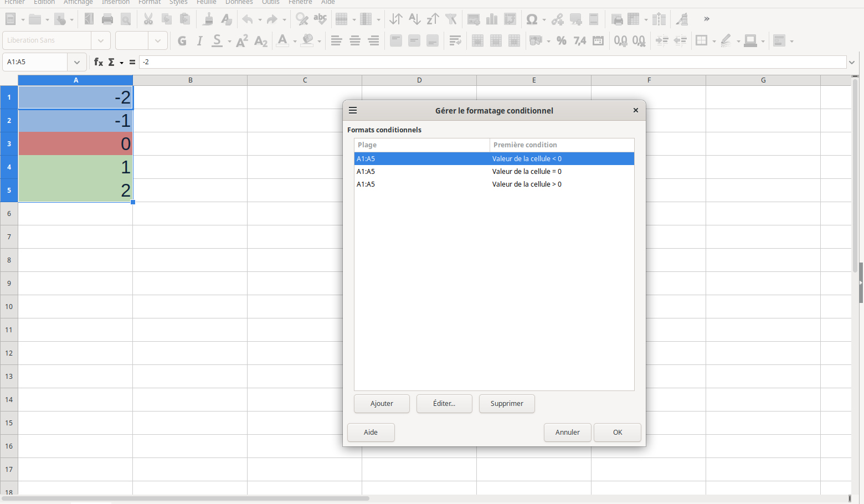Open the font color dropdown arrow
Image resolution: width=864 pixels, height=504 pixels.
coord(295,41)
